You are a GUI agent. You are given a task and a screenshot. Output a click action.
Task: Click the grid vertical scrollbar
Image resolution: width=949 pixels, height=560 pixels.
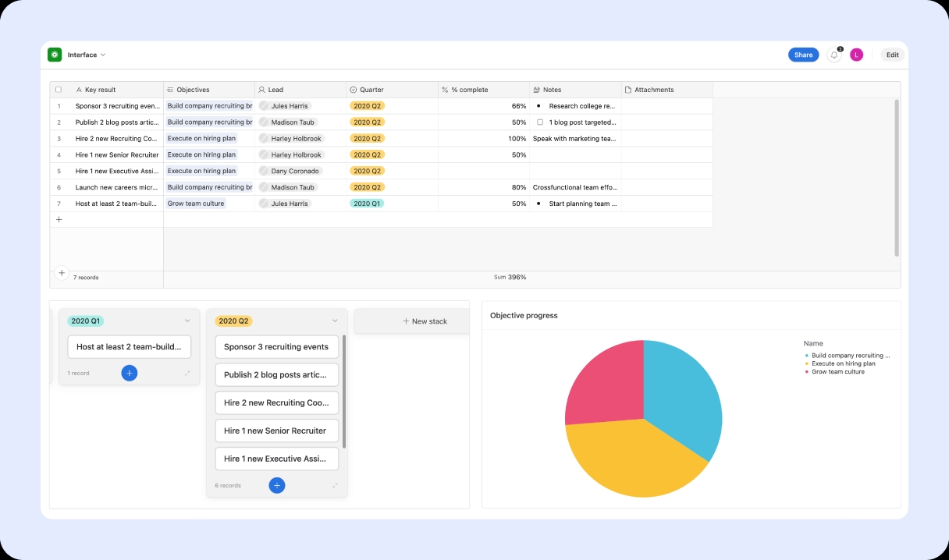tap(896, 178)
